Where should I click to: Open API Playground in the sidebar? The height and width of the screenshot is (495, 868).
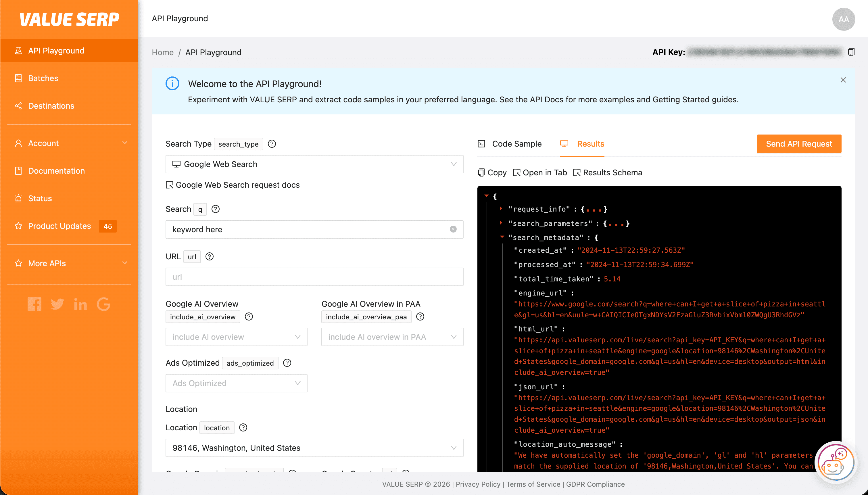click(69, 51)
